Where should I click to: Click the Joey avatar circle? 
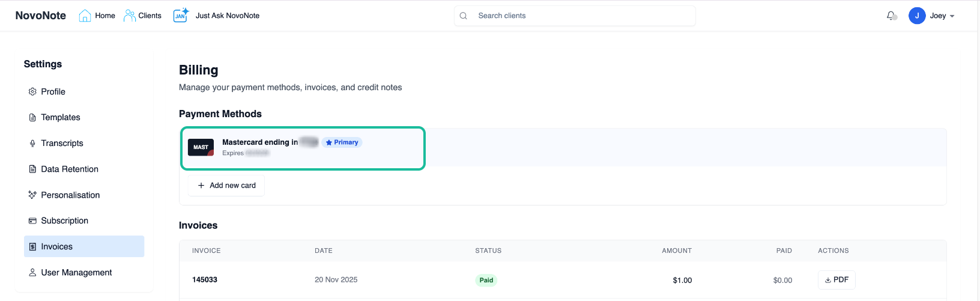917,16
